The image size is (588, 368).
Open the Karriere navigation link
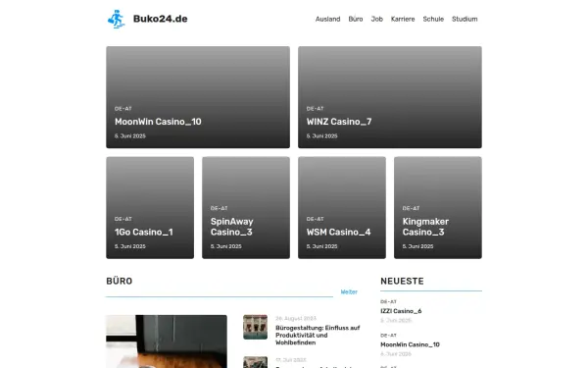click(x=403, y=19)
